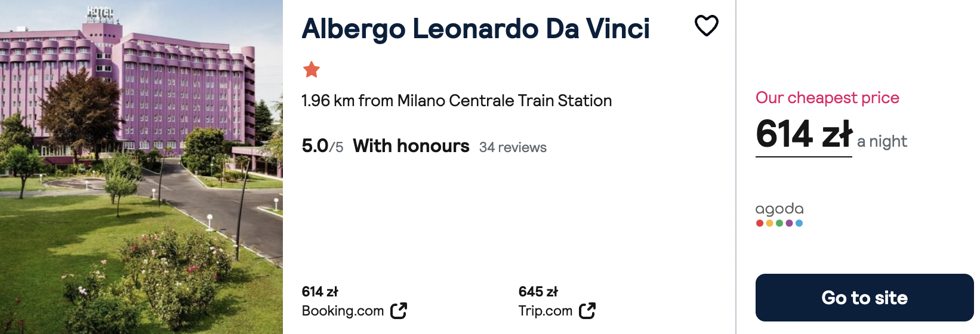Click the agoda logo
The width and height of the screenshot is (980, 334).
(x=779, y=209)
